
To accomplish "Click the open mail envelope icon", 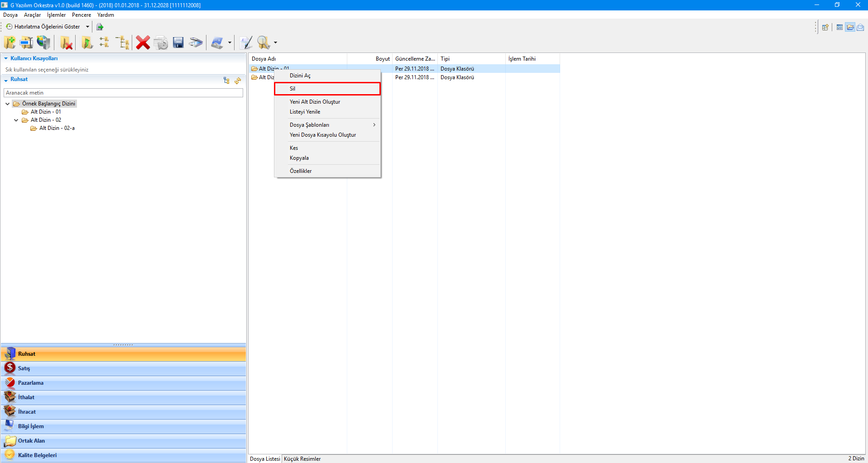I will (x=860, y=27).
